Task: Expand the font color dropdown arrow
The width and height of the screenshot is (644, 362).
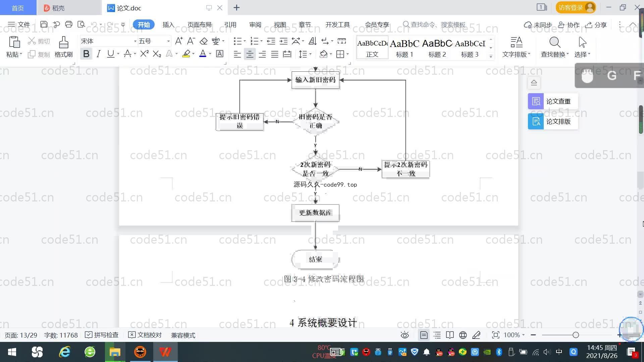Action: tap(210, 54)
